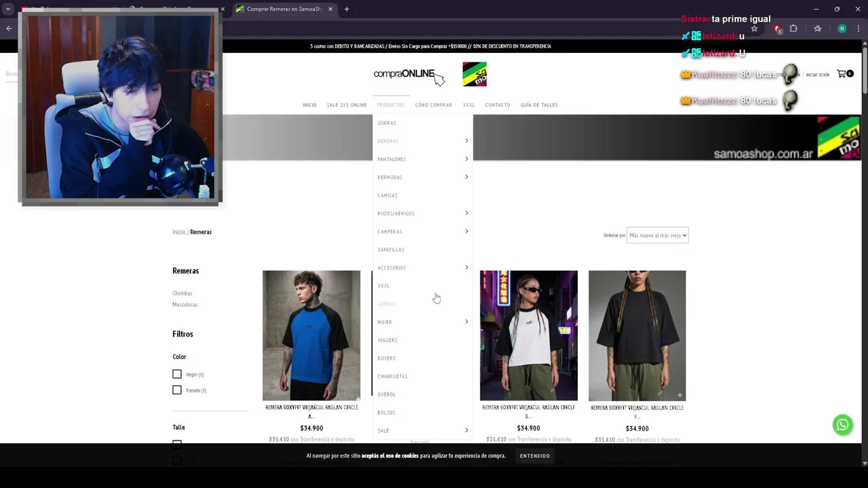Select Gorras in products menu

387,123
